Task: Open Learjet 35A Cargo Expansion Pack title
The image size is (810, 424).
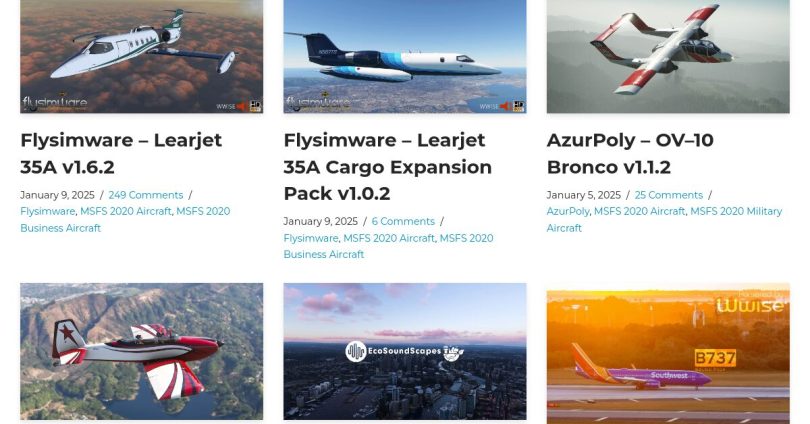Action: (x=387, y=167)
